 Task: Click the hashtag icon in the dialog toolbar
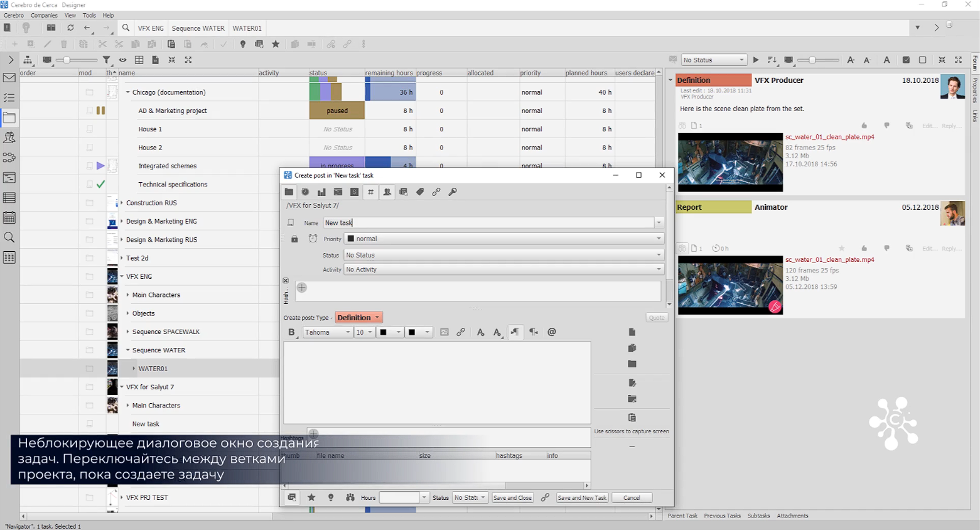[x=370, y=192]
